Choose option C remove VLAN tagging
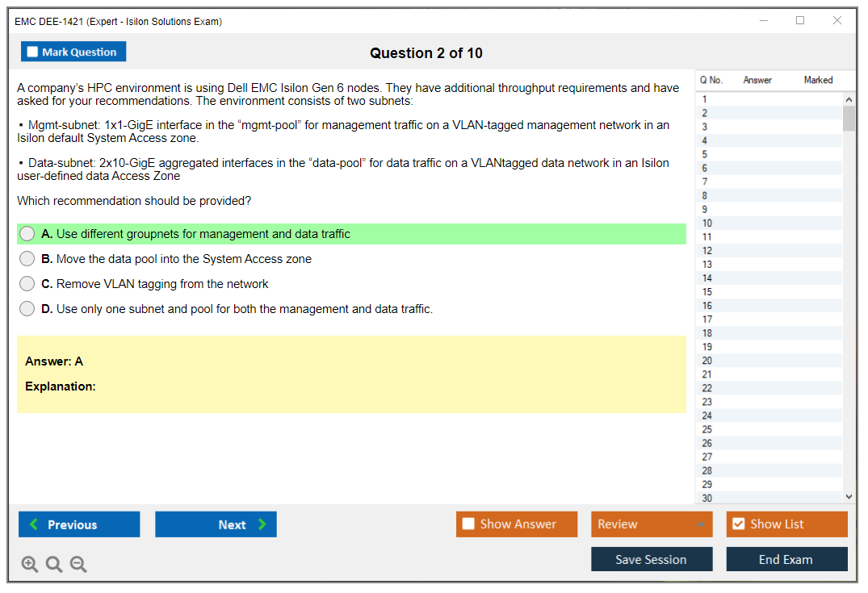The height and width of the screenshot is (593, 868). (27, 284)
